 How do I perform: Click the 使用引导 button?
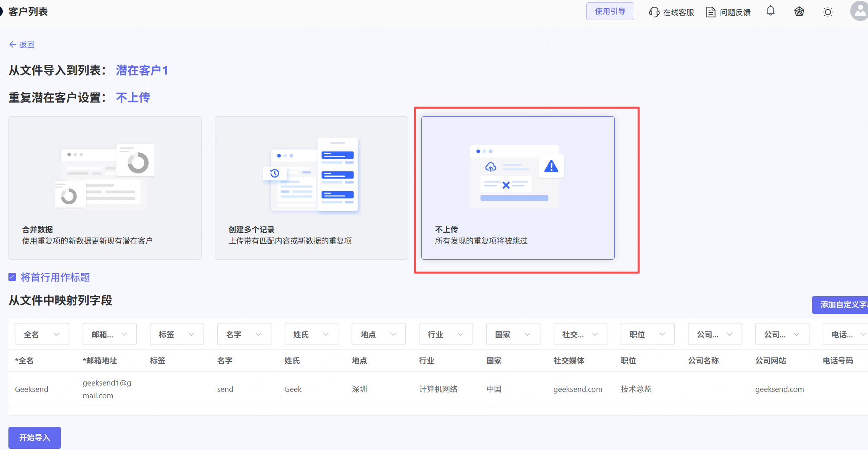point(610,11)
